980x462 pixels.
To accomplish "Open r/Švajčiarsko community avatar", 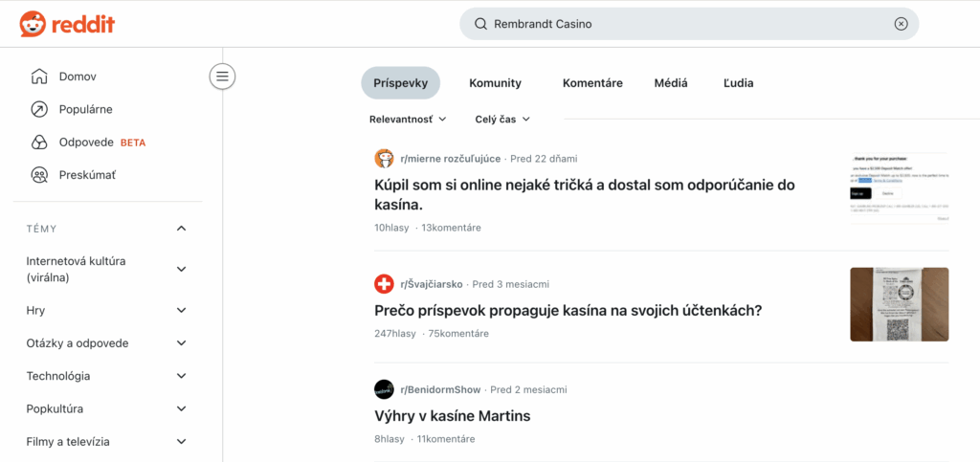I will point(384,284).
